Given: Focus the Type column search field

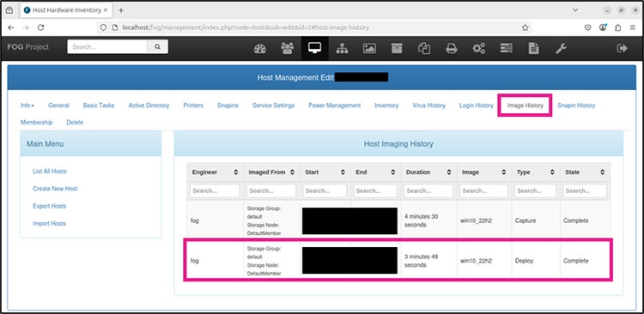Looking at the screenshot, I should pos(536,190).
